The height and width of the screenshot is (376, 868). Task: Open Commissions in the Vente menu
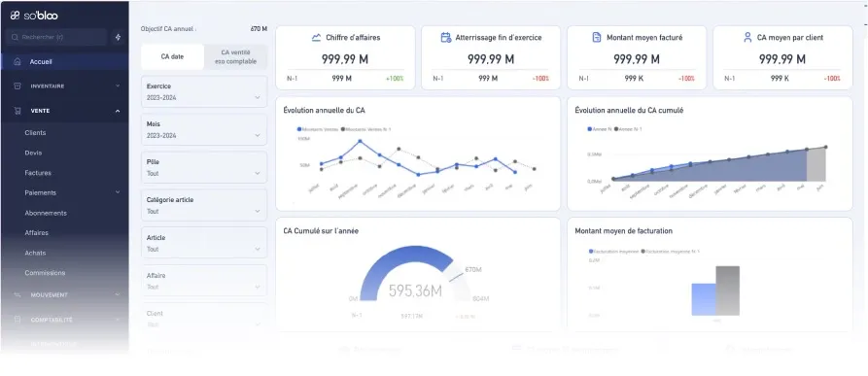point(45,273)
